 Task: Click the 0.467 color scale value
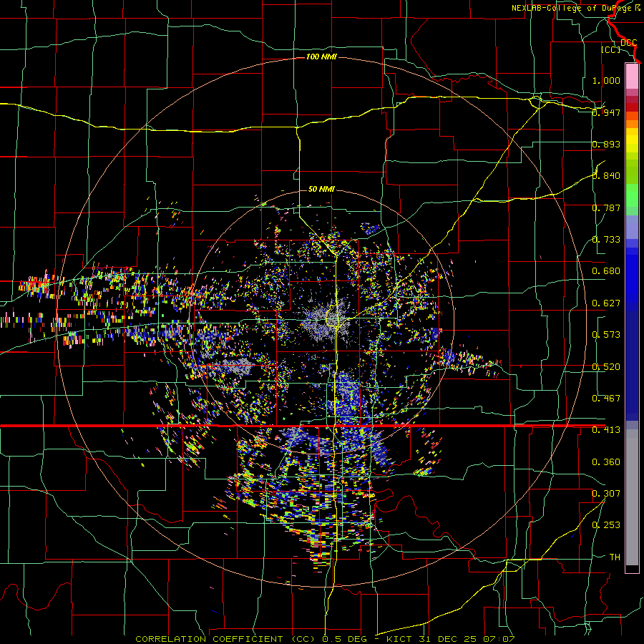(606, 399)
